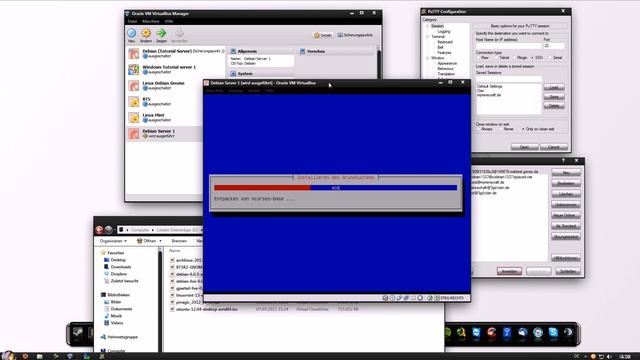Click the question mark help button of the lower-right dialog
This screenshot has height=360, width=640.
563,161
